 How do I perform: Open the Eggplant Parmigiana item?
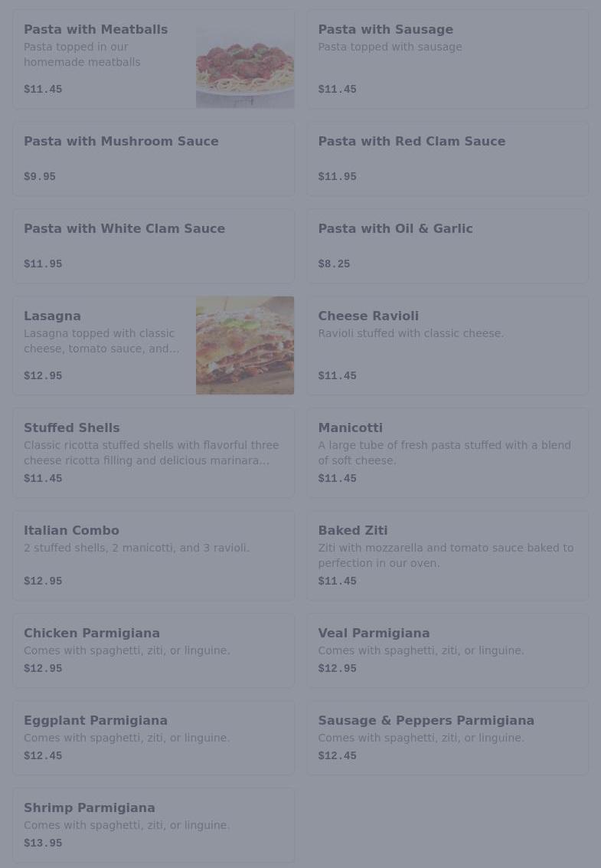coord(153,738)
